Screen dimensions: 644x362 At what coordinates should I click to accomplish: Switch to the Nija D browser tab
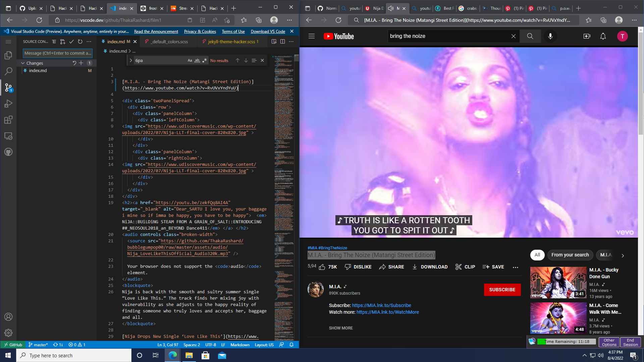point(375,8)
